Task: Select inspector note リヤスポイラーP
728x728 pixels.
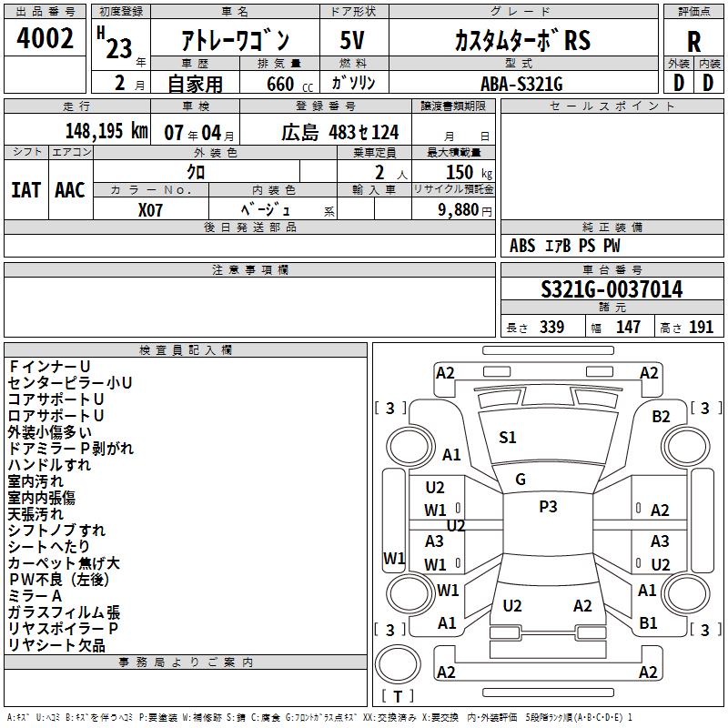Action: coord(63,629)
